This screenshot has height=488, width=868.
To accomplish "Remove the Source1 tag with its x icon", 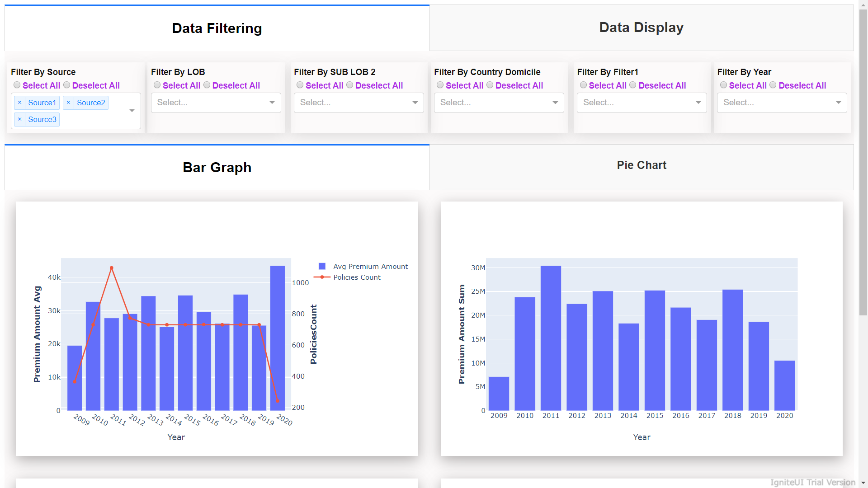I will (x=19, y=103).
